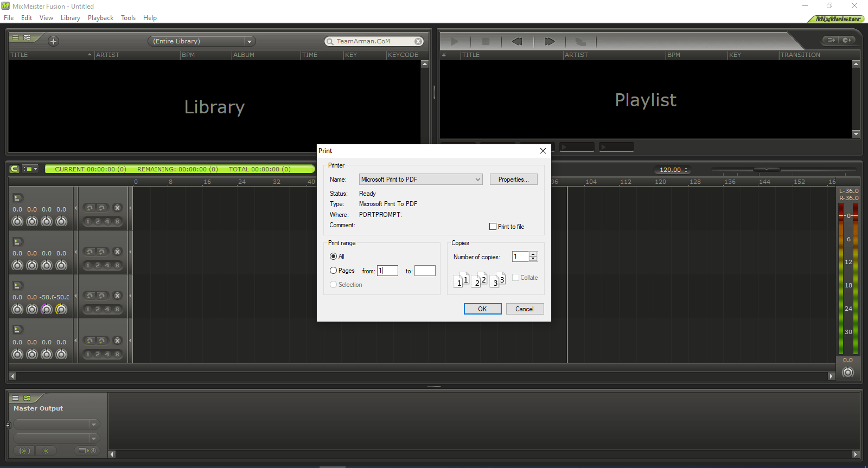Click track 3 purple-ringed knob
Screen dimensions: 868x468
click(x=47, y=309)
